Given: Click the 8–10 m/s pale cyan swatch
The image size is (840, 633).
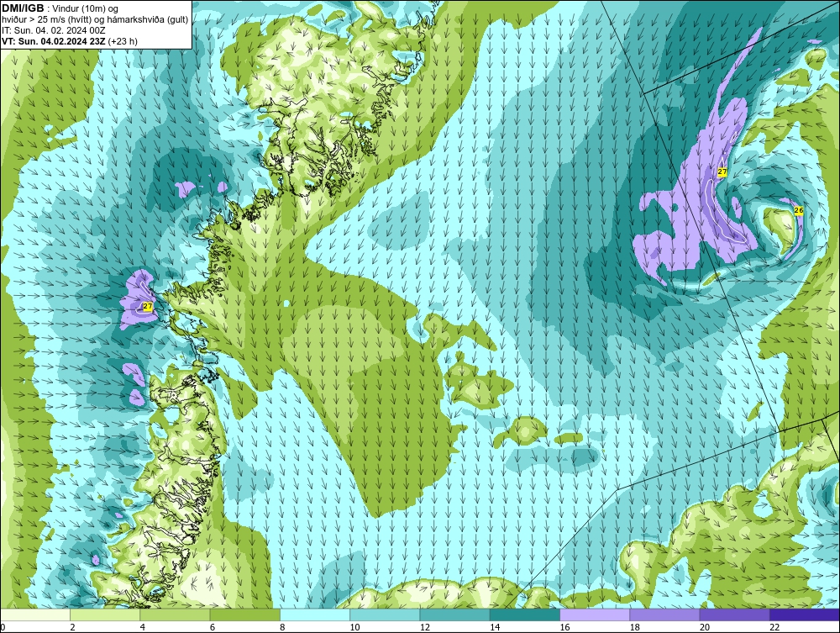Looking at the screenshot, I should click(315, 615).
